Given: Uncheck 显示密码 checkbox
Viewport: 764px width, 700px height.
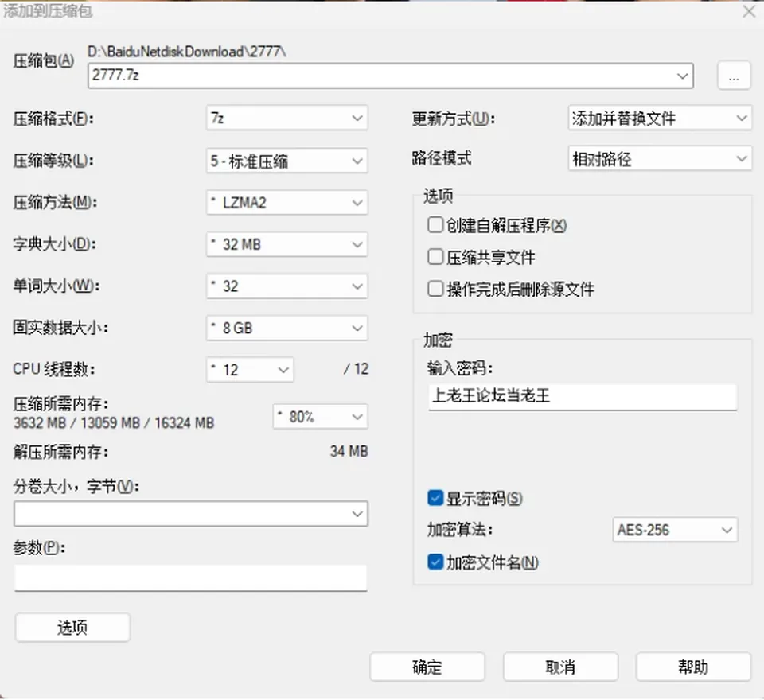Looking at the screenshot, I should (435, 498).
